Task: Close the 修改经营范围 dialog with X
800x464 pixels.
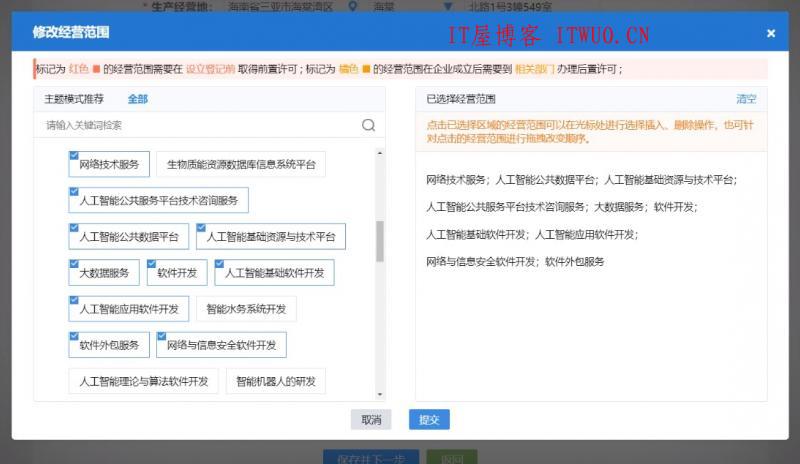Action: click(x=771, y=33)
